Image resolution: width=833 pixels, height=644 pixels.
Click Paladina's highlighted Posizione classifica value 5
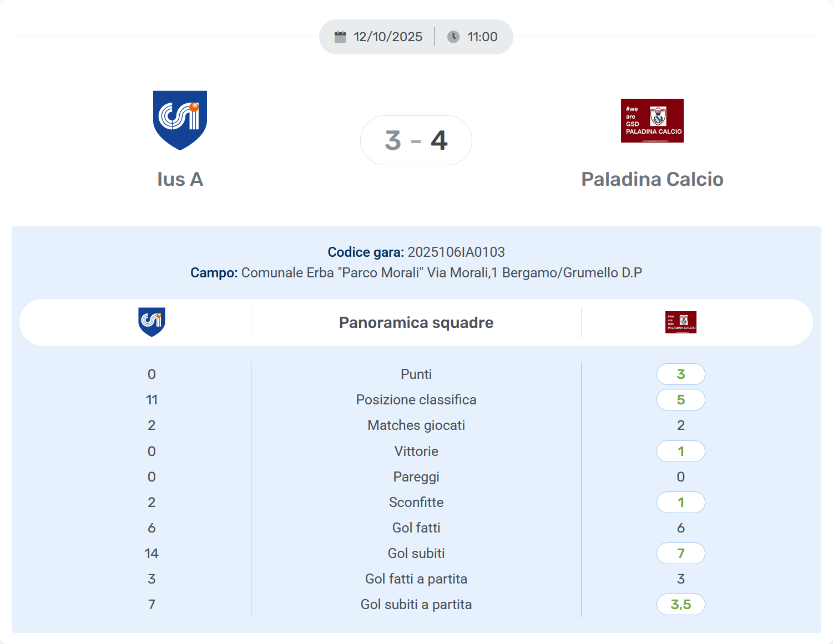tap(680, 400)
